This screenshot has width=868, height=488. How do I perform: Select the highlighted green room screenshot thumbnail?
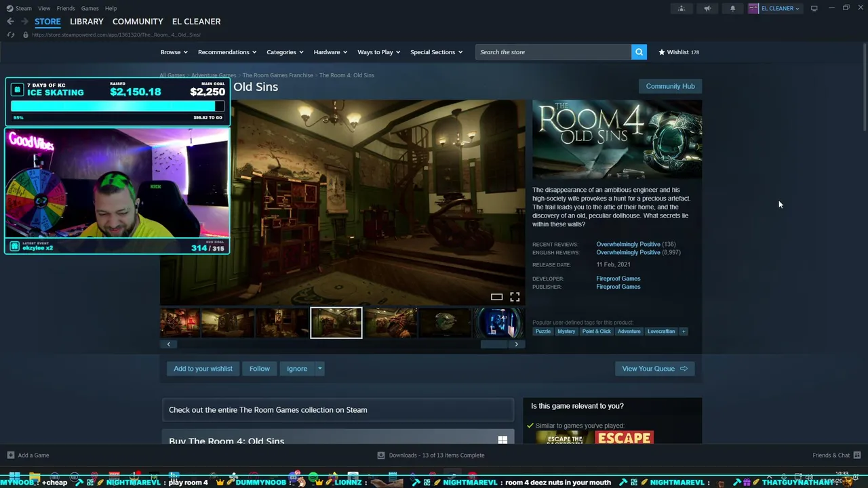(336, 323)
